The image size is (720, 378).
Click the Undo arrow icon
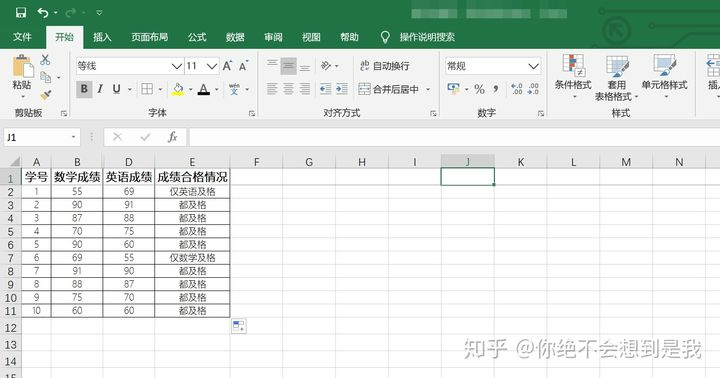tap(43, 12)
